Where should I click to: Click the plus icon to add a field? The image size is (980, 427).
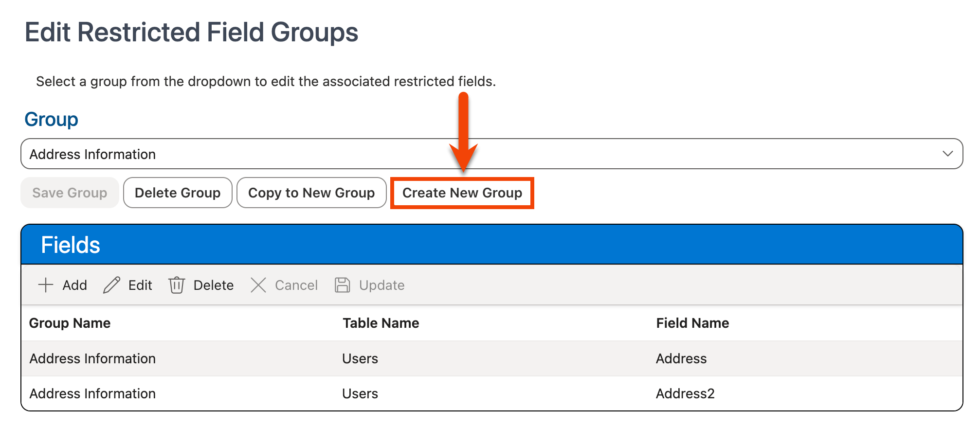(46, 285)
